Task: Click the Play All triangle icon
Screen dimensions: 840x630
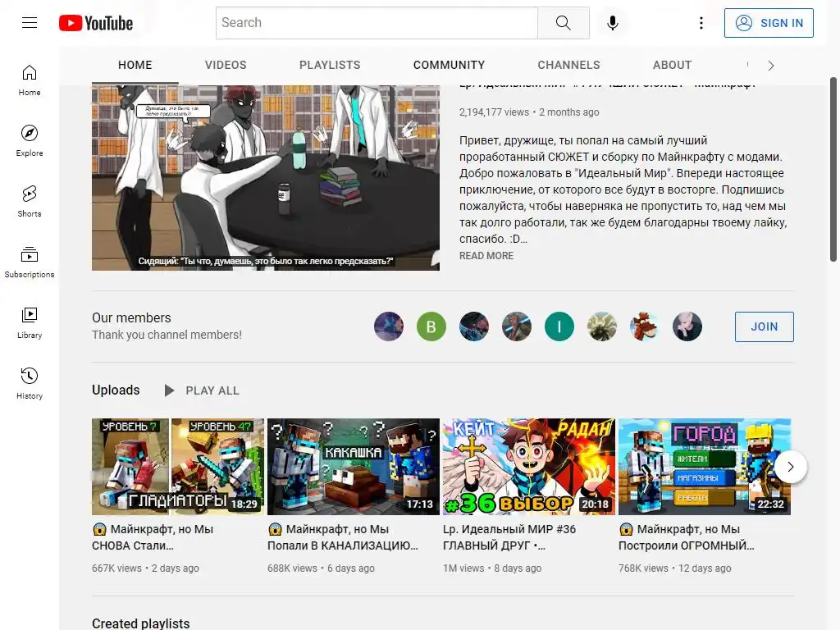Action: pos(169,390)
